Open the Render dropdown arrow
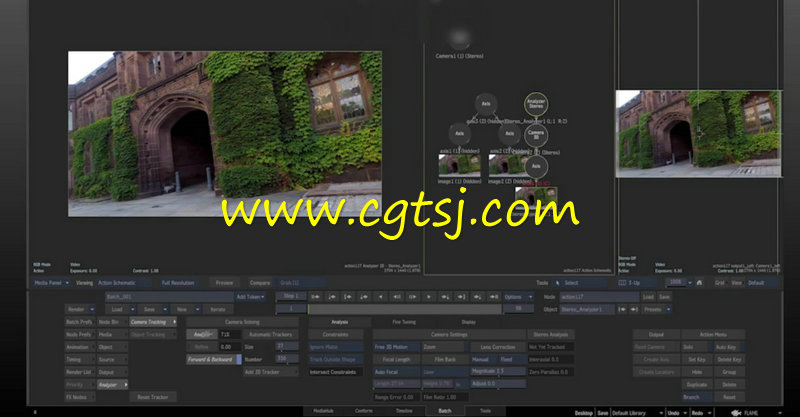Image resolution: width=800 pixels, height=417 pixels. pos(92,309)
